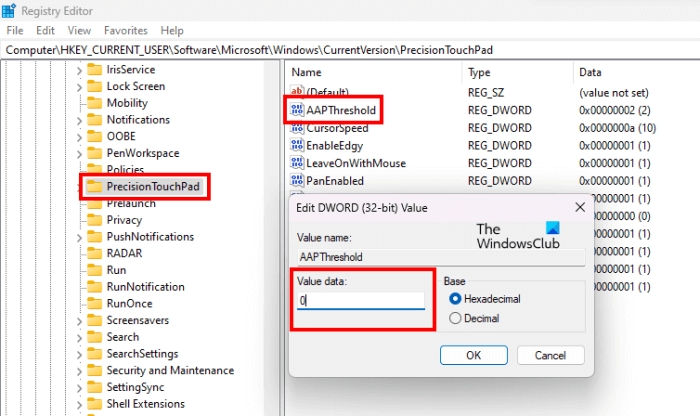
Task: Click the PrecisionTouchPad folder icon
Action: coord(94,187)
